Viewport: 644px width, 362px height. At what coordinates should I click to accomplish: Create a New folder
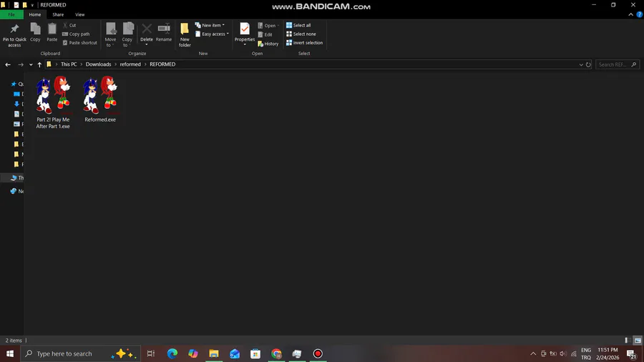[x=185, y=35]
